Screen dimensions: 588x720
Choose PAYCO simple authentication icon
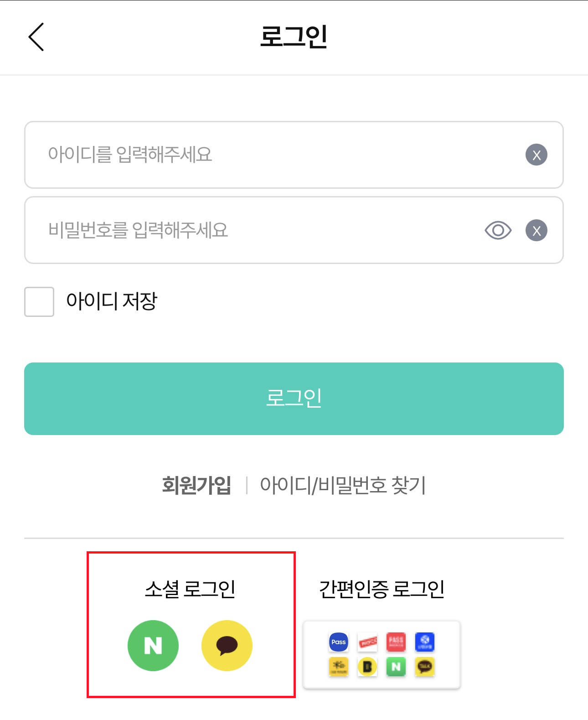[367, 642]
